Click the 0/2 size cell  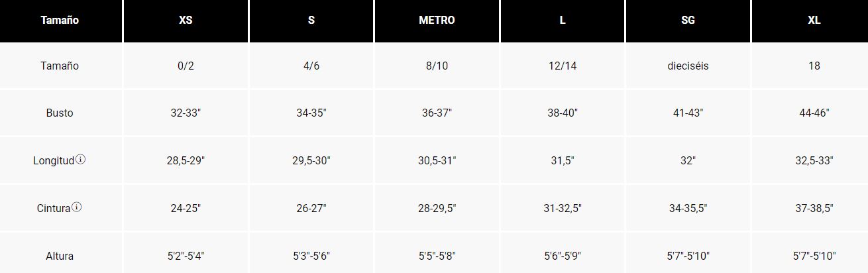(x=186, y=66)
